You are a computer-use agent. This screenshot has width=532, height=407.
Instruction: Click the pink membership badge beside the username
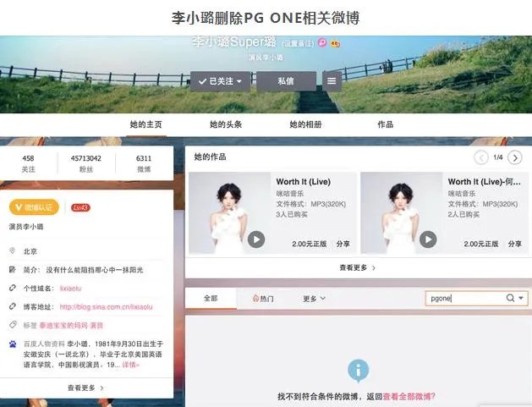click(322, 42)
